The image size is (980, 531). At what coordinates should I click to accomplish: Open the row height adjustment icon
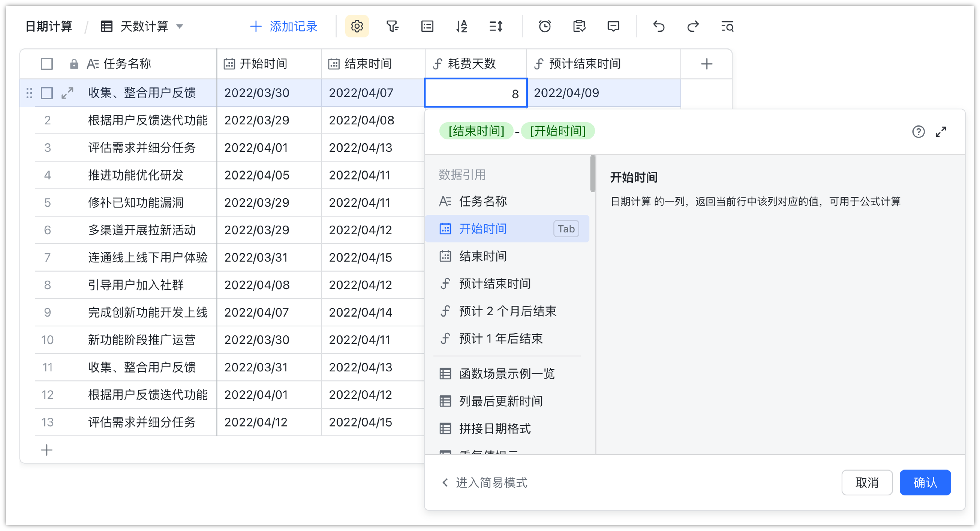[496, 26]
